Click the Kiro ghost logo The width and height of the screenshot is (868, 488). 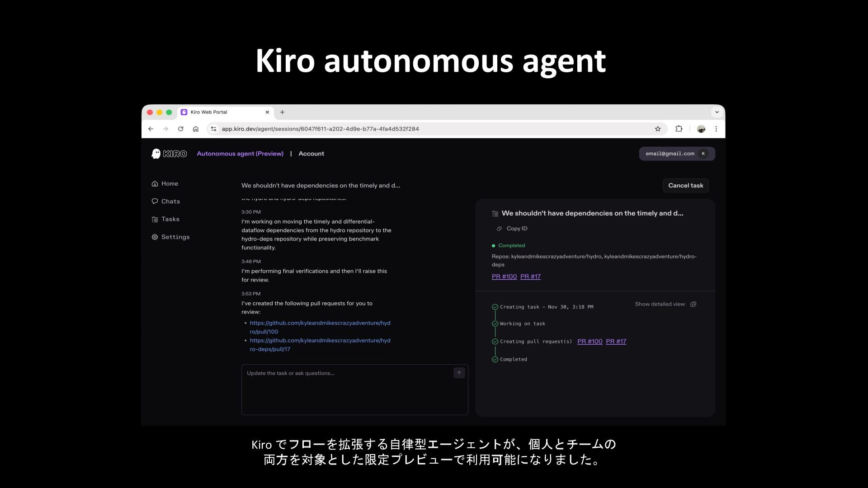(156, 154)
